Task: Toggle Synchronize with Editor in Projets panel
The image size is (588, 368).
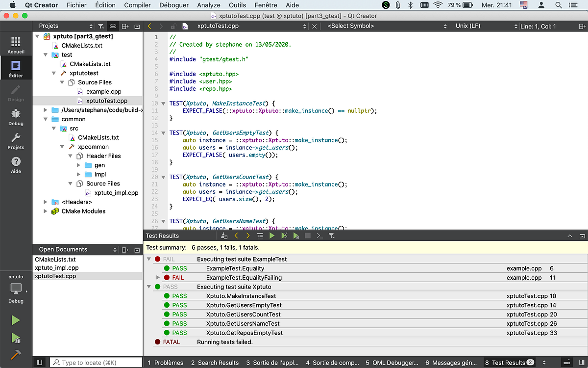Action: pyautogui.click(x=112, y=25)
